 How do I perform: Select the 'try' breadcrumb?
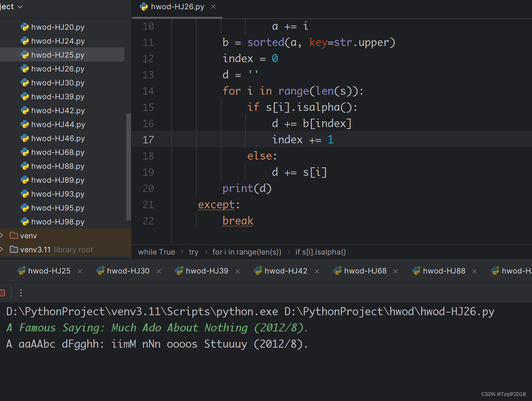tap(194, 252)
